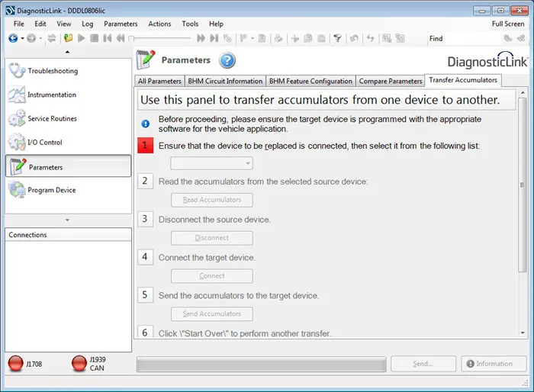Click the Send... button at the bottom

(423, 364)
